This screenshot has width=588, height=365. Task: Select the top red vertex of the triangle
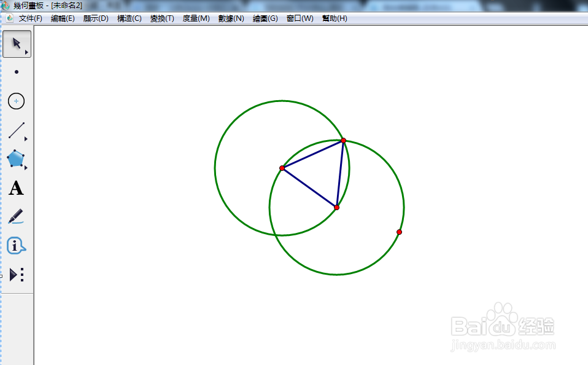tap(344, 141)
